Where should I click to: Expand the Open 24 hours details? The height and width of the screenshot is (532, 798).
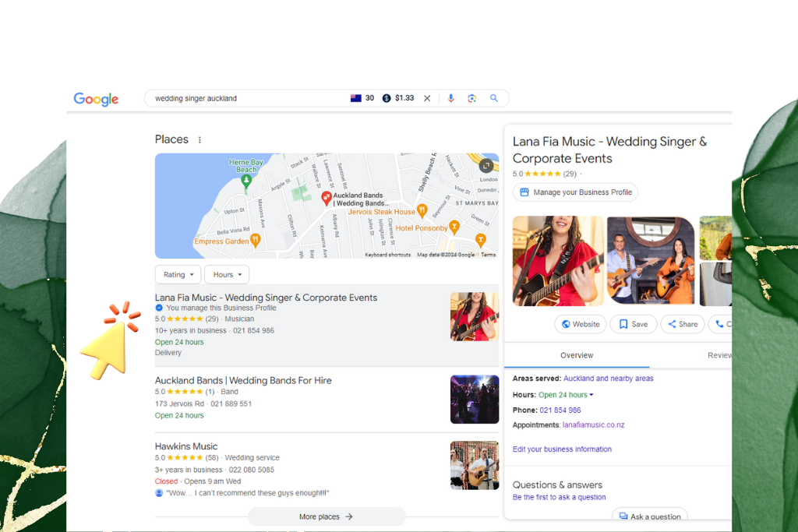coord(566,394)
